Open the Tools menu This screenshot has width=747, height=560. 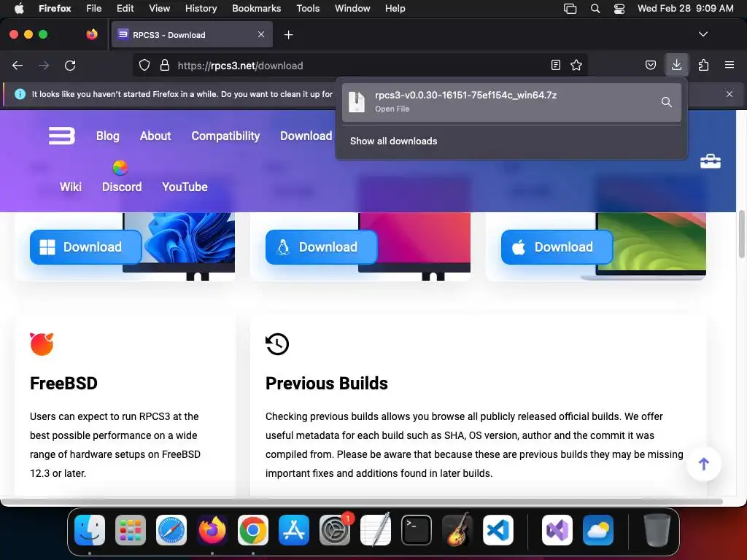pos(308,9)
